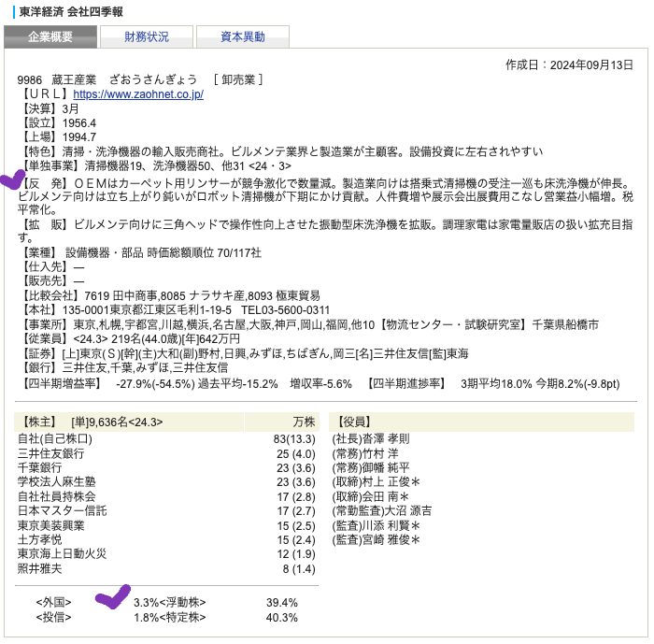Viewport: 654px width, 644px height.
Task: Click shareholder row 自社(自己株口)
Action: 166,439
